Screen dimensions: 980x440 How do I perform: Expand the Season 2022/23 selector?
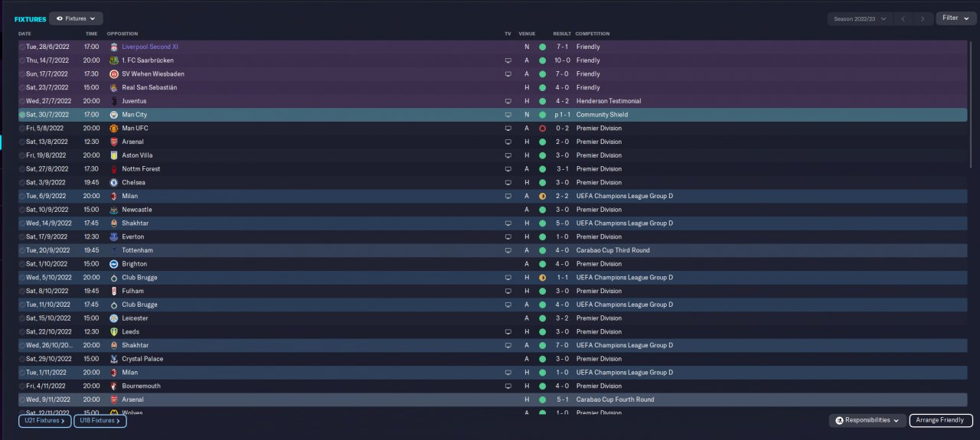point(861,18)
